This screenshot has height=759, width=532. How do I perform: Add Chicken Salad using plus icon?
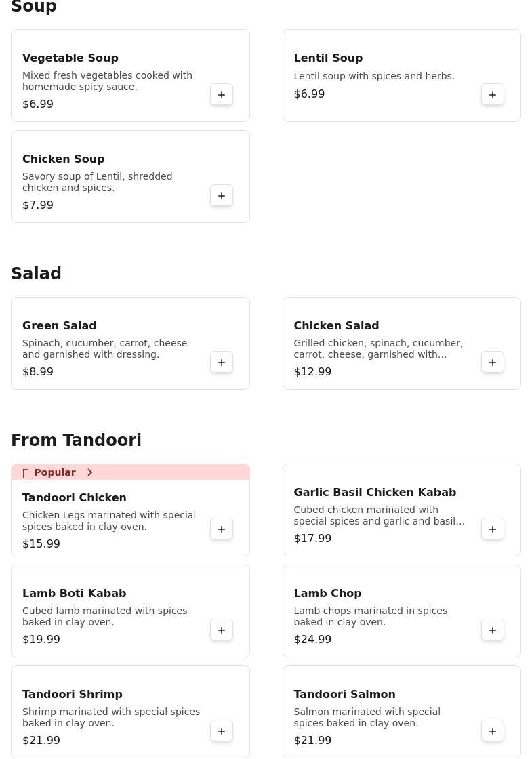[492, 362]
